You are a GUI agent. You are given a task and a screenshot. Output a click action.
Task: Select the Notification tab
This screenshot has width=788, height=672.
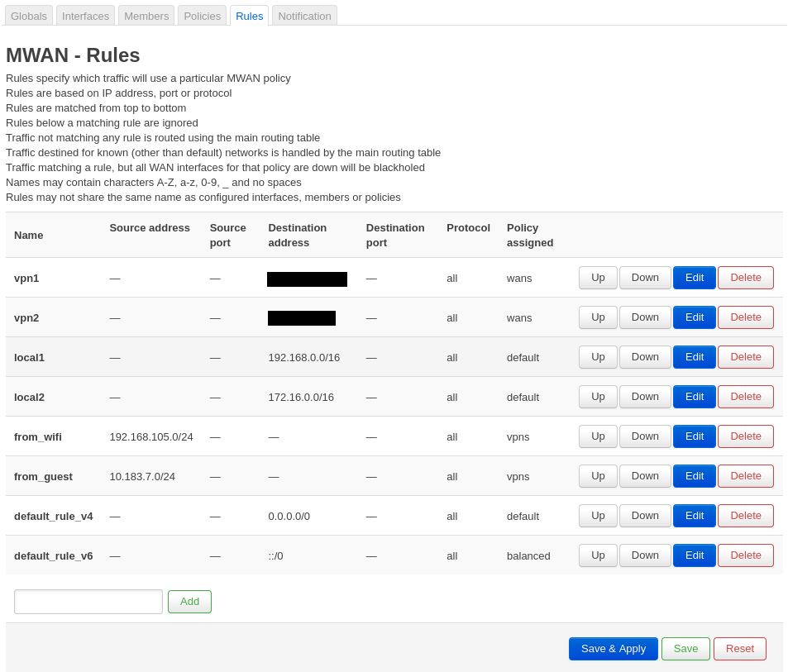click(x=304, y=16)
